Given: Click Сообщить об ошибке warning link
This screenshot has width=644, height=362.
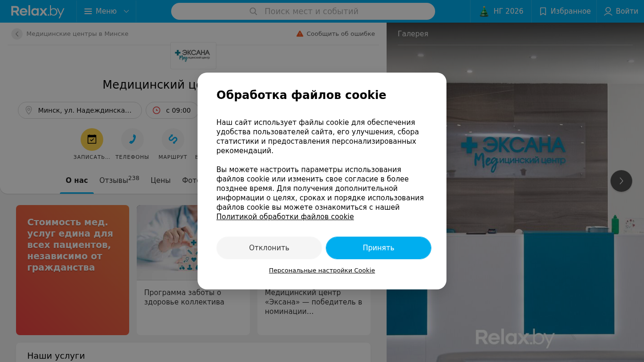Looking at the screenshot, I should (x=336, y=34).
